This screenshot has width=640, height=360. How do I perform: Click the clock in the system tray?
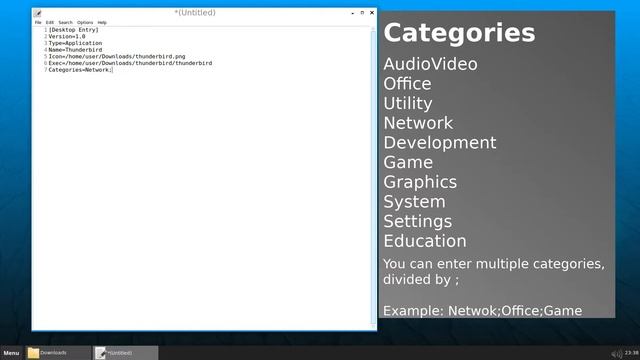(631, 353)
